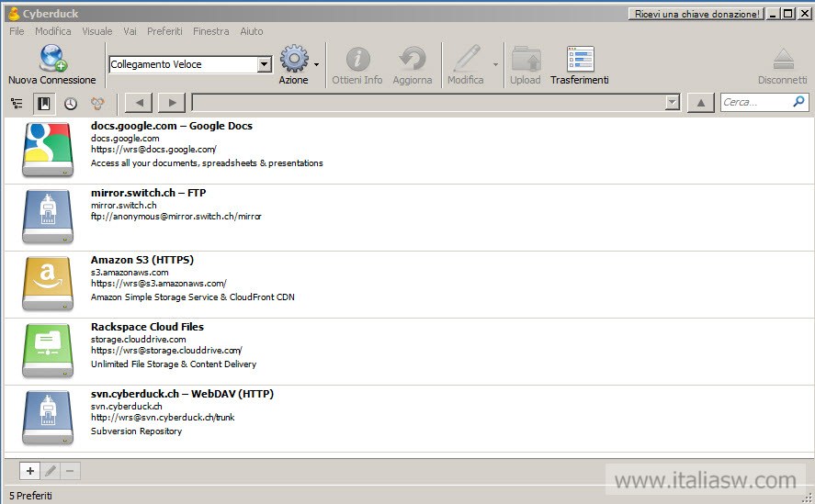Open the Visuale menu

97,31
